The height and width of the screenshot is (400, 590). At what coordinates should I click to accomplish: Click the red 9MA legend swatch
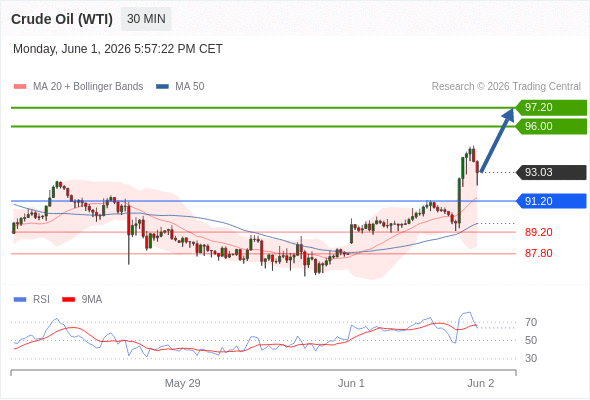point(68,300)
